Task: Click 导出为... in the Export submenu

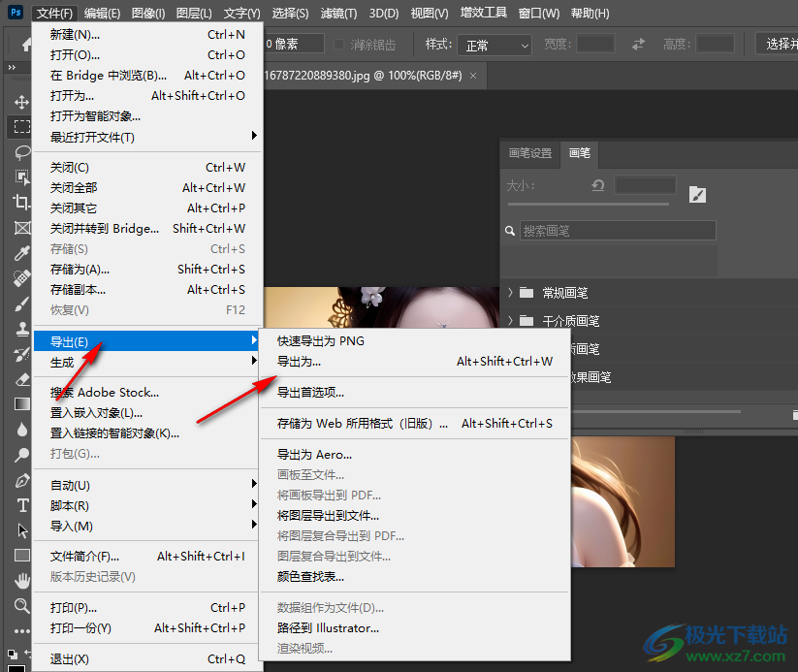Action: pos(298,362)
